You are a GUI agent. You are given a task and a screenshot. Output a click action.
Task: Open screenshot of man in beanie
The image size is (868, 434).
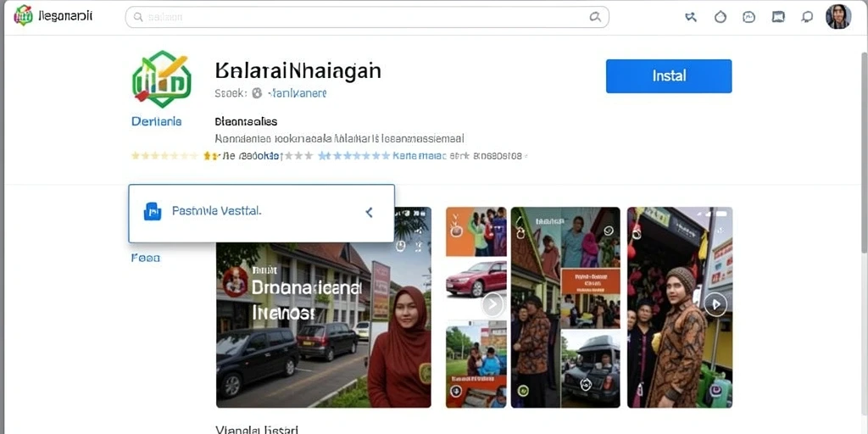[x=680, y=307]
